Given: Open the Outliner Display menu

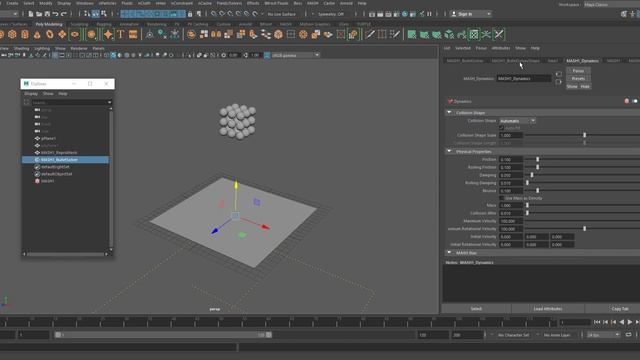Looking at the screenshot, I should [x=31, y=93].
